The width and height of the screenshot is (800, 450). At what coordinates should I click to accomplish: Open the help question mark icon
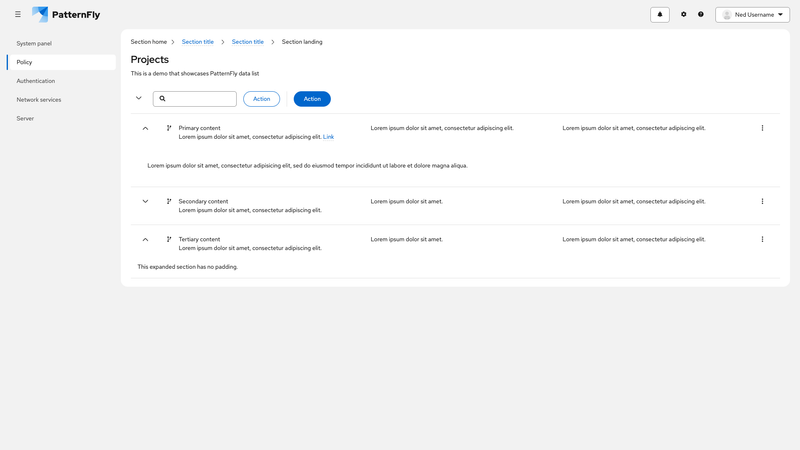[701, 14]
